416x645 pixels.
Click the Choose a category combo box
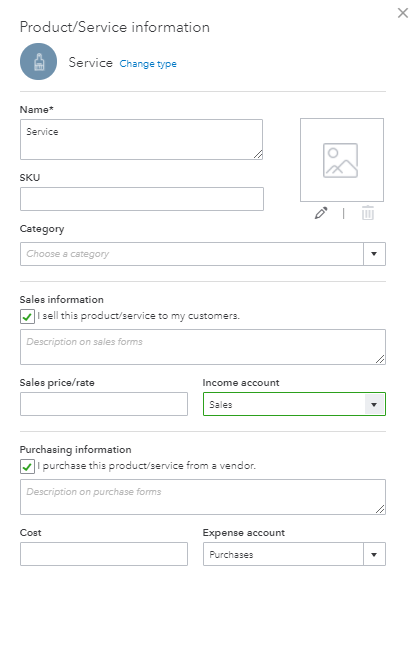[x=192, y=254]
